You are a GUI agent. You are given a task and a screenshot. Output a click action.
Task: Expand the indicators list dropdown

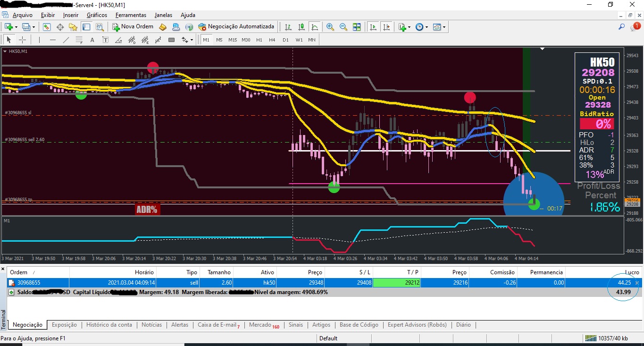click(x=404, y=27)
